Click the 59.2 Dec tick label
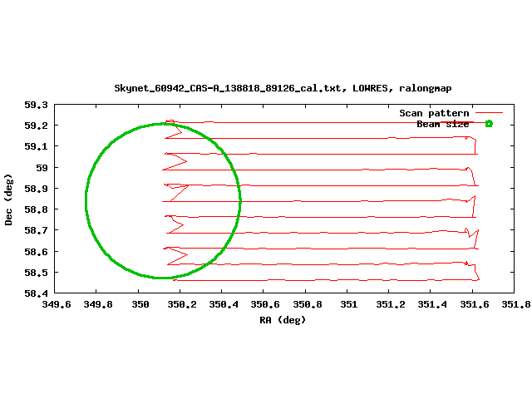The image size is (532, 399). click(36, 126)
